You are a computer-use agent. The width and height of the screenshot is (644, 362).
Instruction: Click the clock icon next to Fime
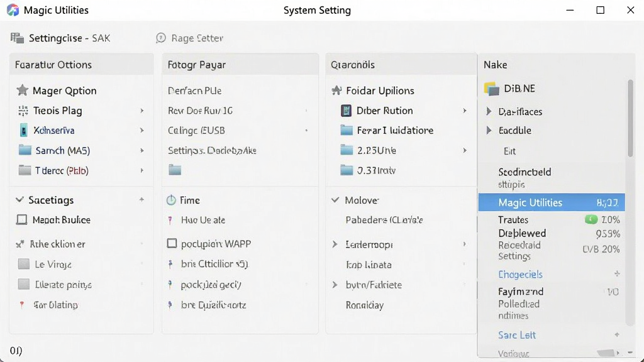tap(171, 200)
